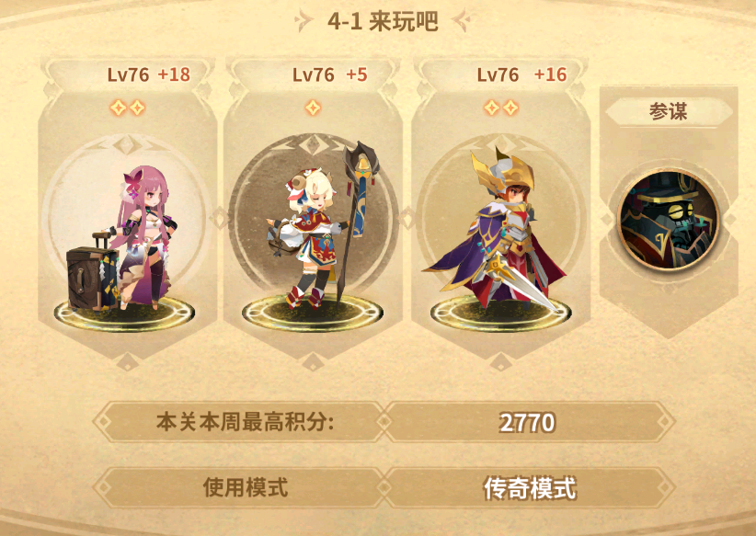Click the 参谋 advisor label
The image size is (756, 536).
(669, 111)
